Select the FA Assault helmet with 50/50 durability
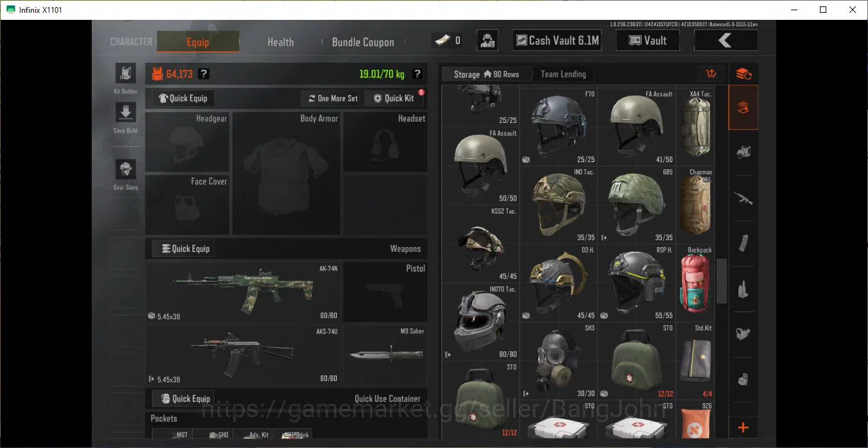Viewport: 868px width, 448px height. pos(481,166)
